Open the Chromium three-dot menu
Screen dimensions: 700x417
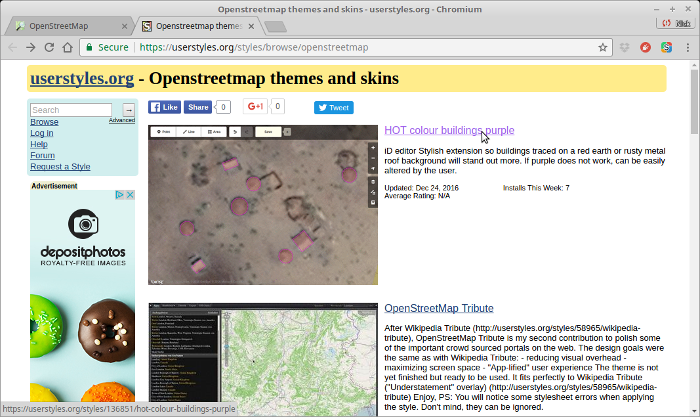coord(688,47)
